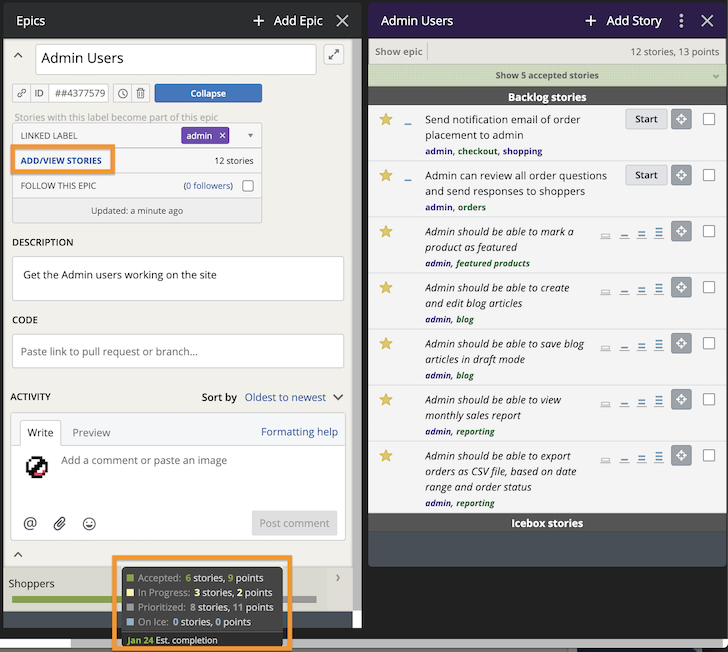Click the blue Collapse button
728x652 pixels.
(x=208, y=93)
